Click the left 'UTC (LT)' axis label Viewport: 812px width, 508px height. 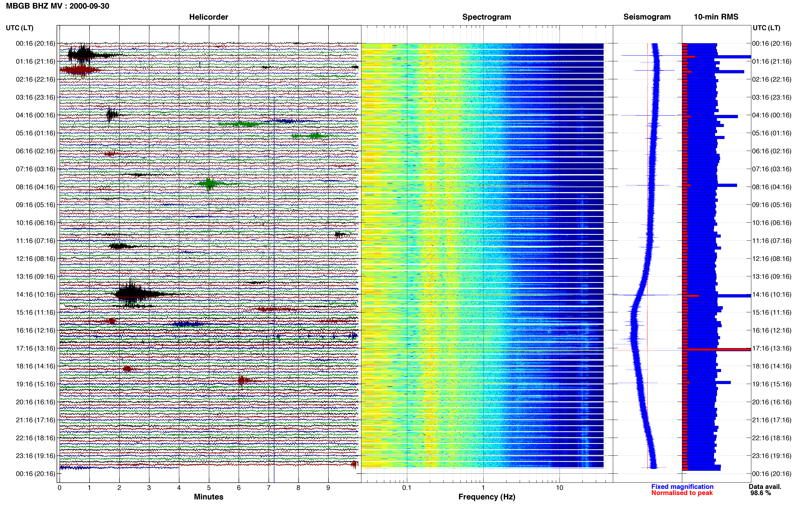tap(20, 28)
